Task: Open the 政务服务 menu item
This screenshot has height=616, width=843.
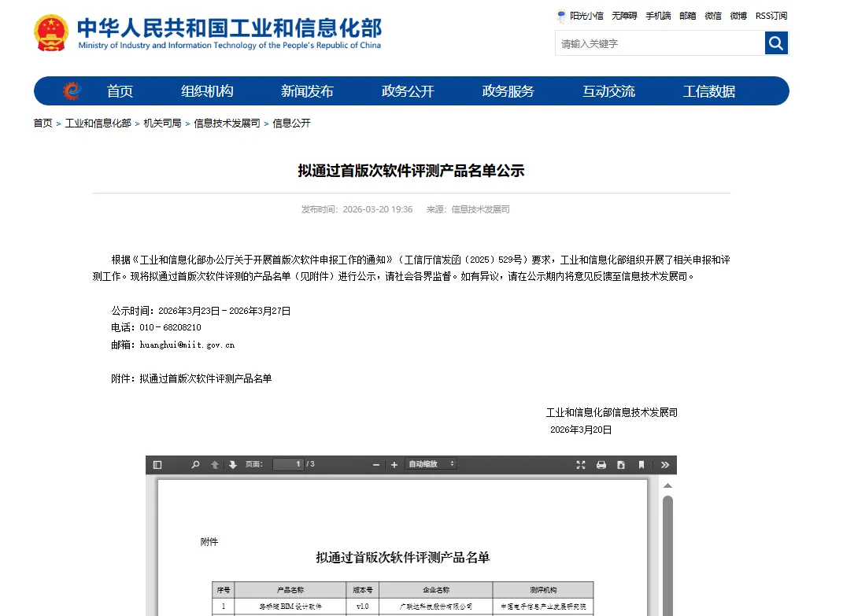Action: (508, 91)
